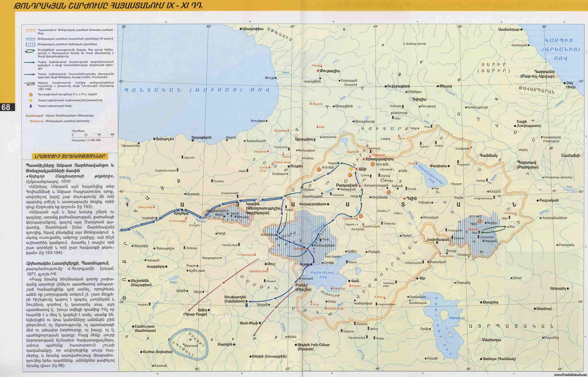Click the yellow shield marker beside Անի
Screen dimensions: 588x377
tap(351, 169)
